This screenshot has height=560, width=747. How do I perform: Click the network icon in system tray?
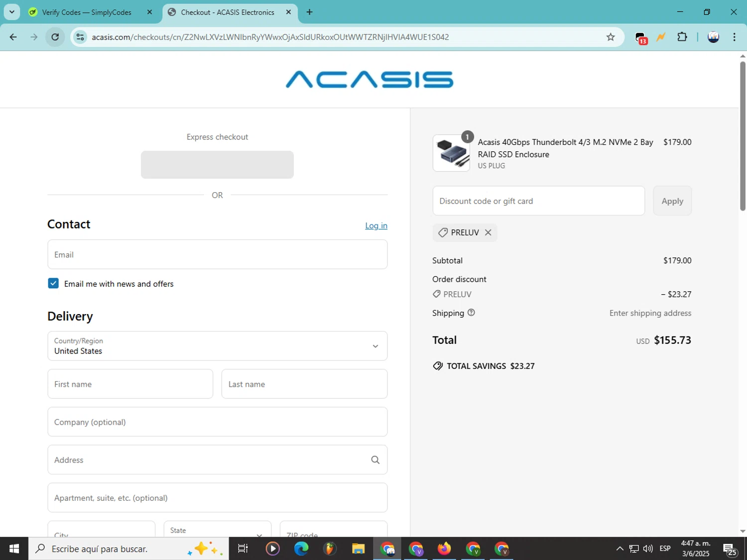[634, 549]
